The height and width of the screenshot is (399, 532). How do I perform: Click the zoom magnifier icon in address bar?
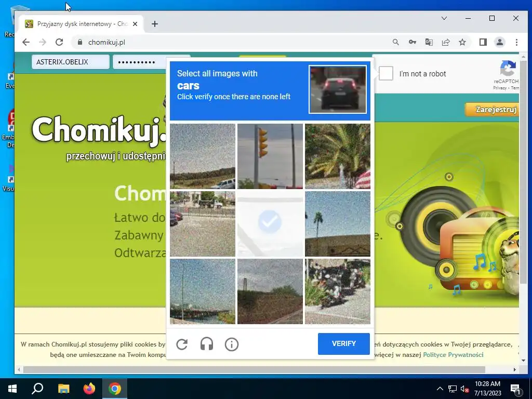tap(395, 42)
